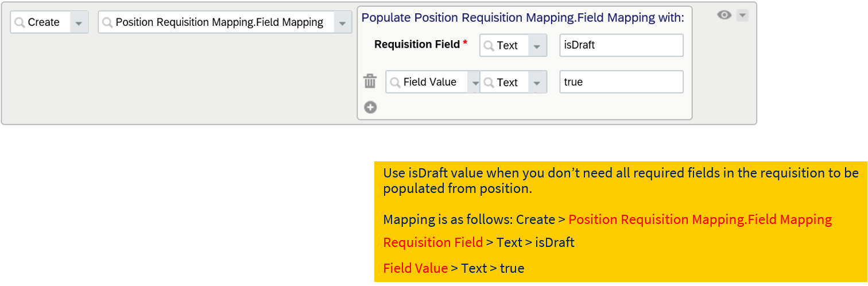This screenshot has width=868, height=286.
Task: Click the trash icon beside Field Value
Action: (370, 82)
